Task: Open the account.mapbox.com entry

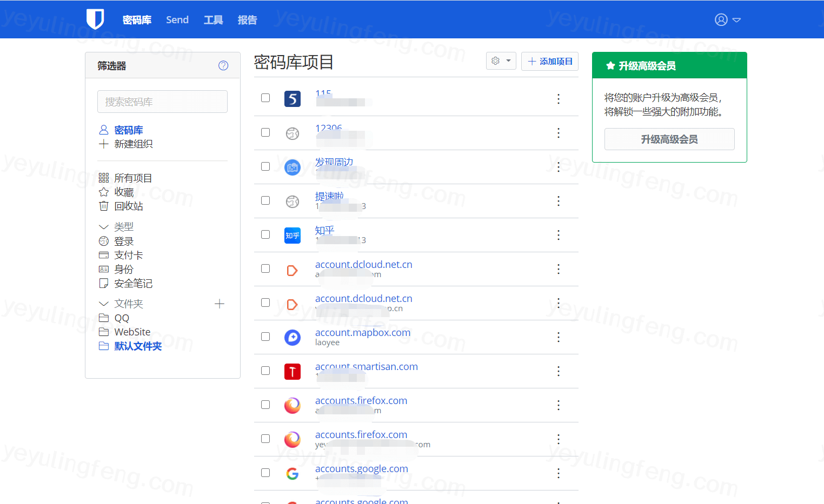Action: 363,333
